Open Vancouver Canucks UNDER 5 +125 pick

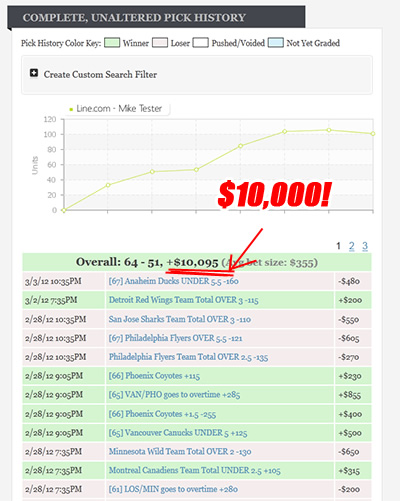(178, 433)
